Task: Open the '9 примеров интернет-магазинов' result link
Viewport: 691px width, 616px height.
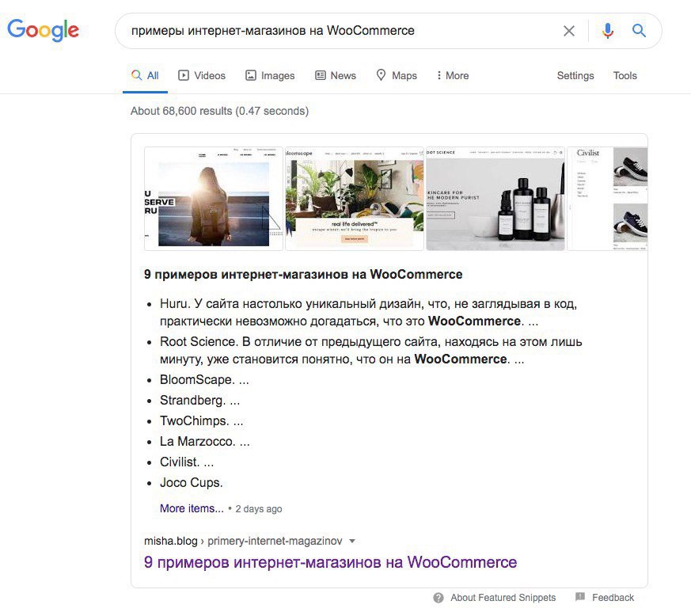Action: [x=330, y=562]
